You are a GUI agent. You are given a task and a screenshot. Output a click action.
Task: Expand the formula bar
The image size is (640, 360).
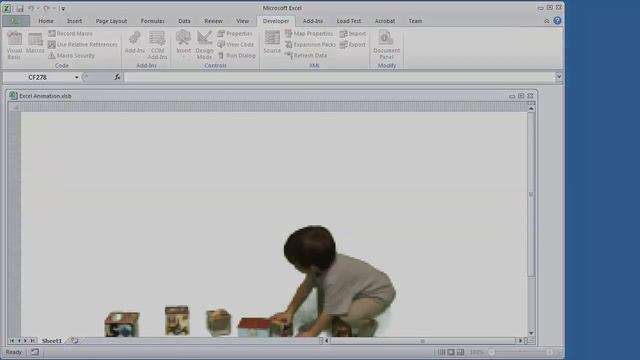point(559,76)
